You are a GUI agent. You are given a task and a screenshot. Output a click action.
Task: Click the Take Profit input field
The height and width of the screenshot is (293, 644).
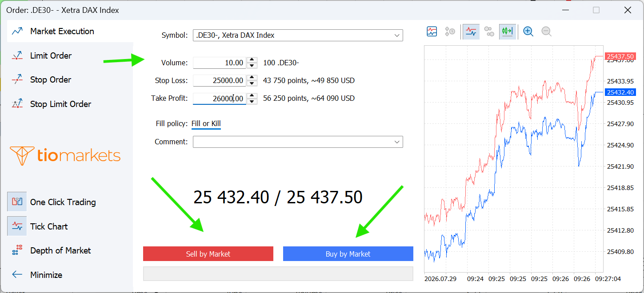[219, 99]
